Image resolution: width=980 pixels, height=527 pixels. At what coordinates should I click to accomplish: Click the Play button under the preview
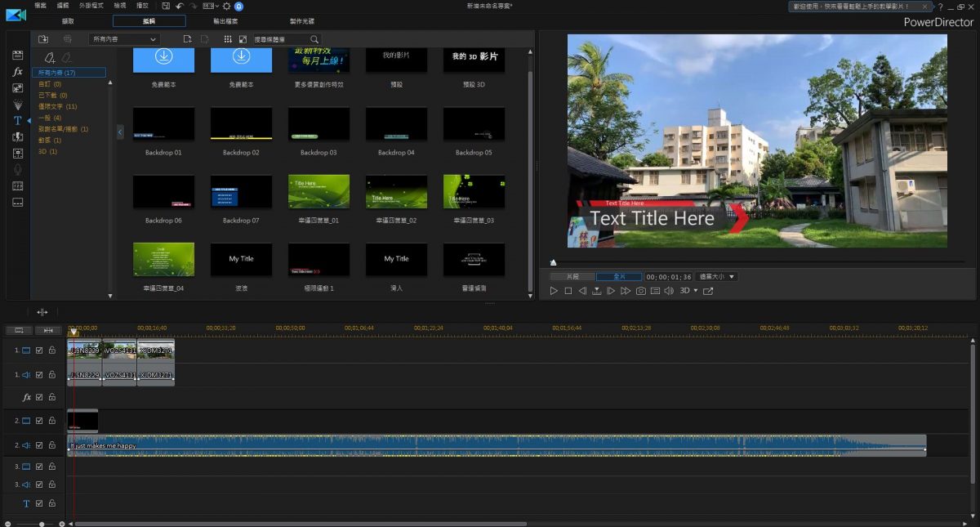(x=554, y=291)
